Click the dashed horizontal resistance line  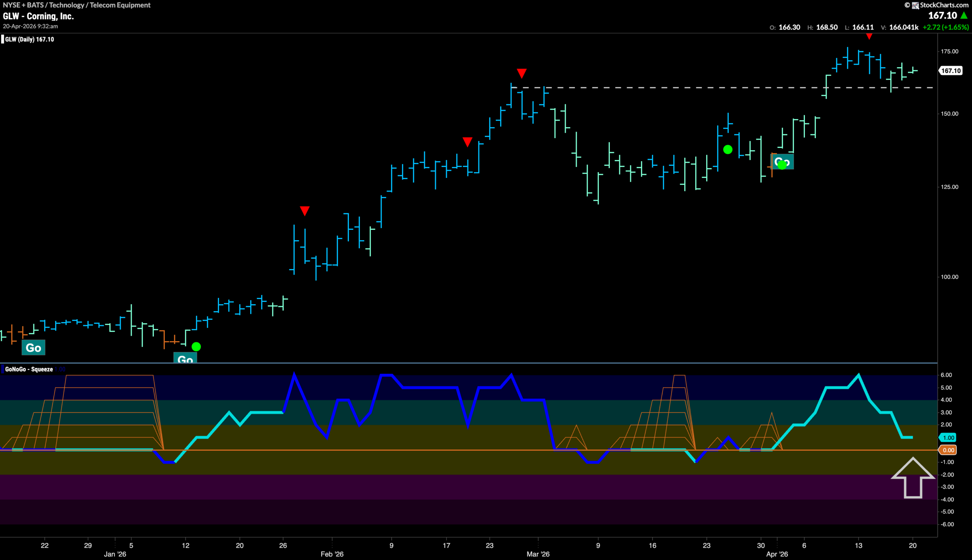[723, 88]
